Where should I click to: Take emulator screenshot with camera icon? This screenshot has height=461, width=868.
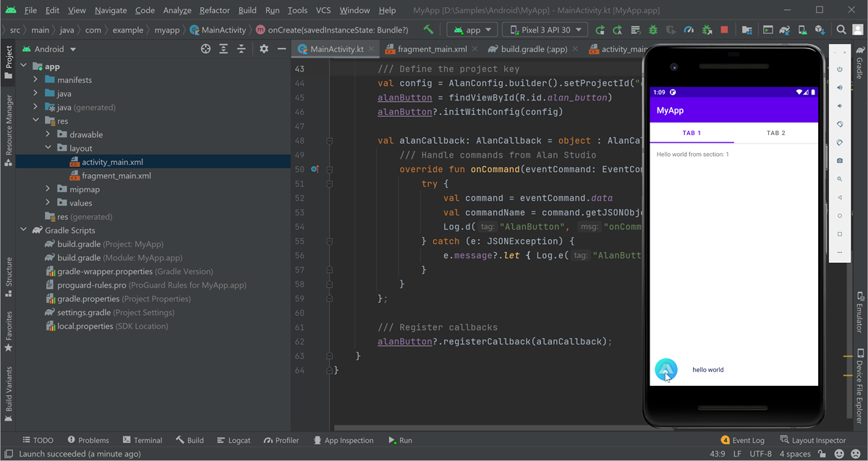tap(839, 160)
